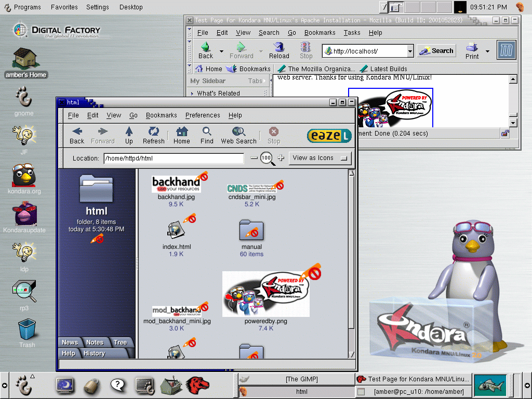Switch to Tree sidebar tab
This screenshot has width=532, height=399.
(x=120, y=342)
